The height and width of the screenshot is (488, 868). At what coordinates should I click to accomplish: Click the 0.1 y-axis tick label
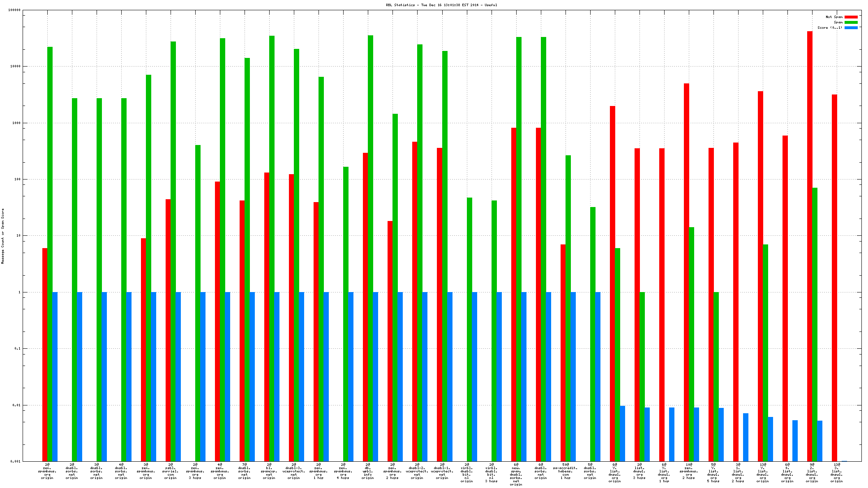tap(17, 349)
